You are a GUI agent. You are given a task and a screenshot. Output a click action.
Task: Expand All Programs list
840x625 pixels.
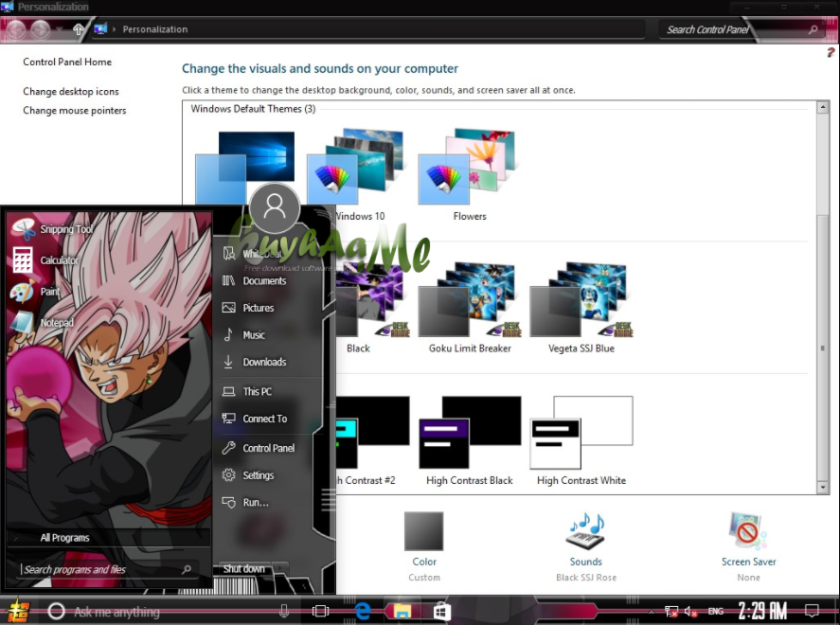[x=108, y=538]
